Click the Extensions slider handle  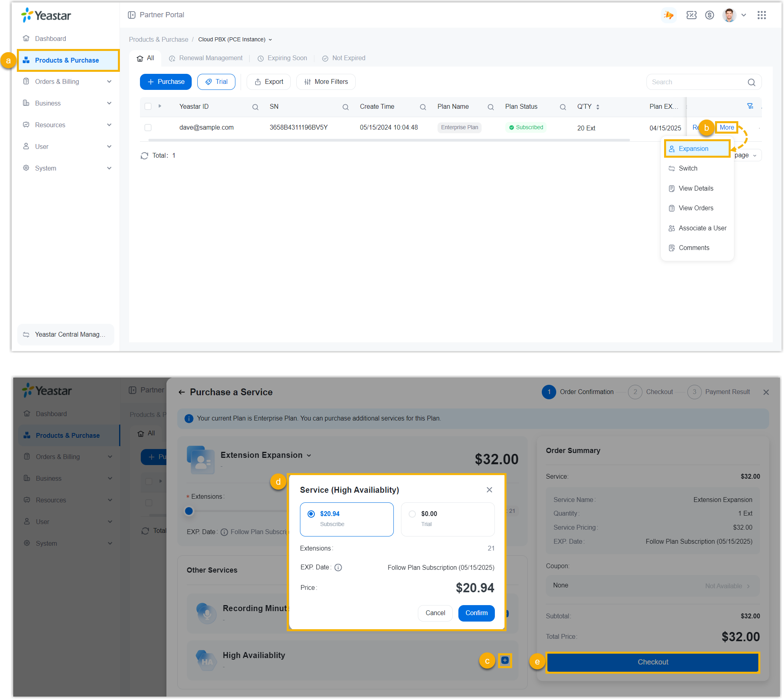click(x=189, y=511)
